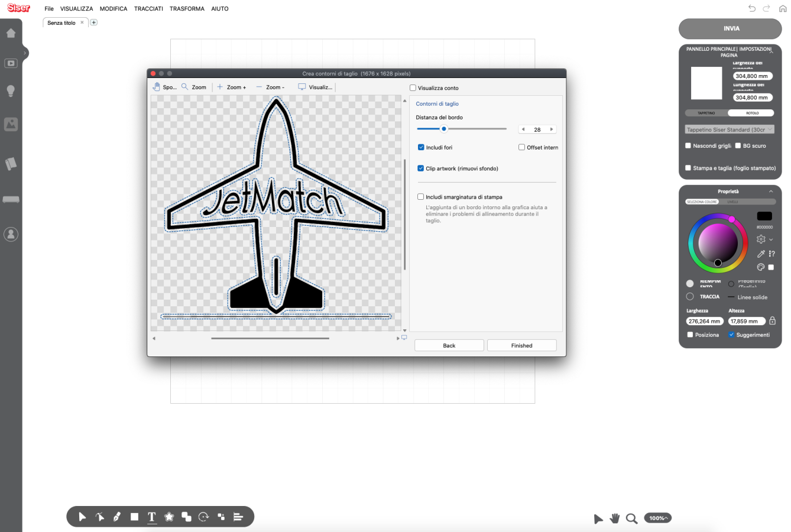This screenshot has height=532, width=791.
Task: Click the magnifier zoom icon at bottom
Action: point(631,518)
